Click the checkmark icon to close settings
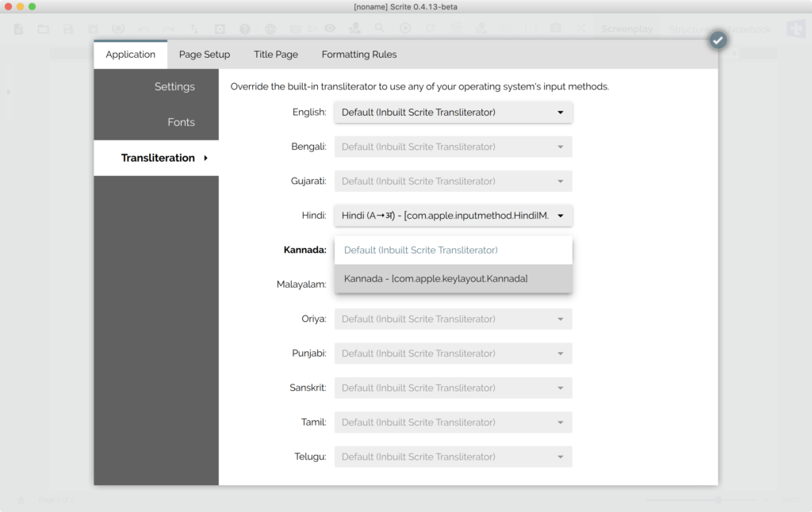The image size is (812, 512). pos(718,40)
